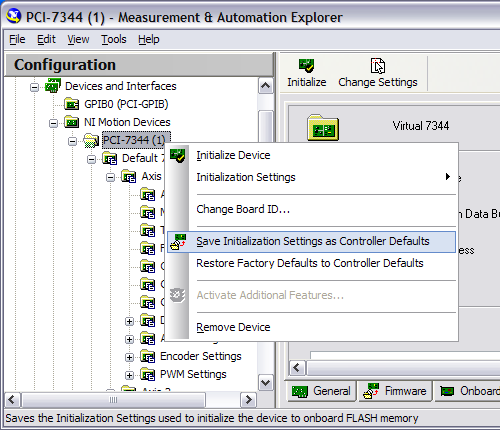Switch to the Firmware tab

(395, 391)
